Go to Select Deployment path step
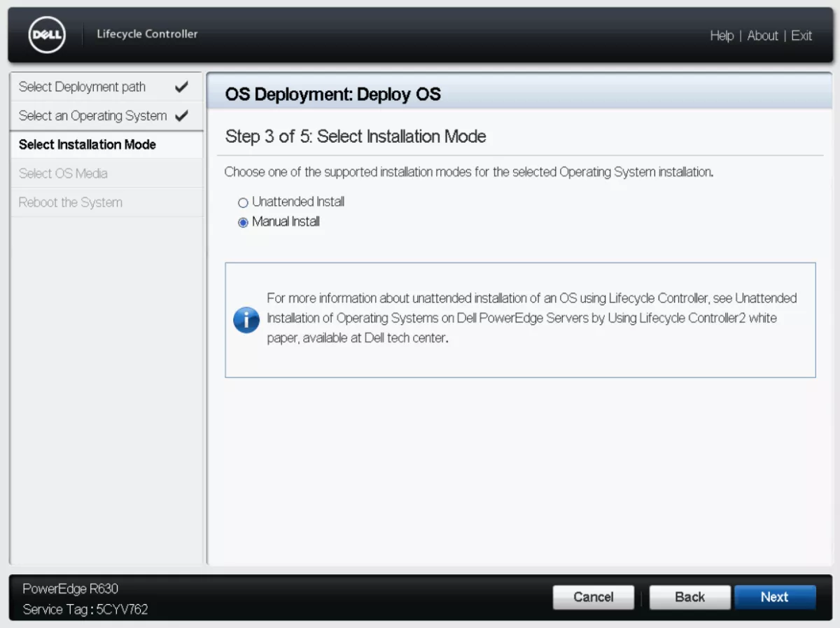Screen dimensions: 840x628 coord(106,87)
